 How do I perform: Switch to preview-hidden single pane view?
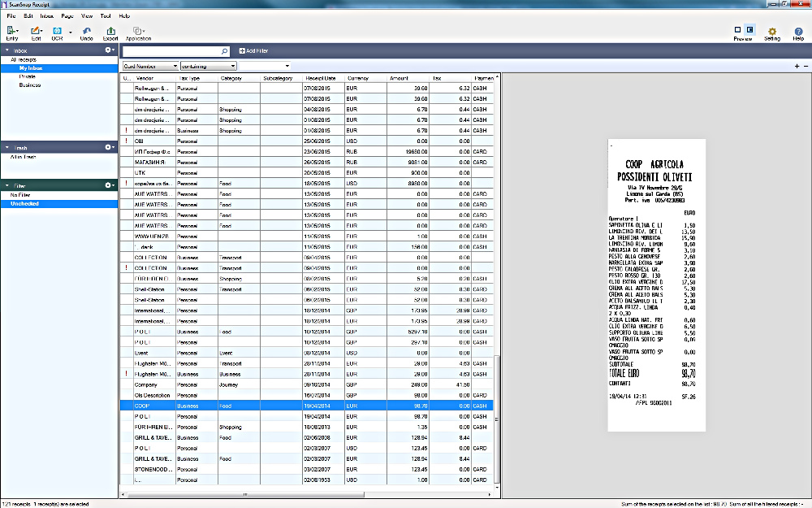pyautogui.click(x=737, y=30)
